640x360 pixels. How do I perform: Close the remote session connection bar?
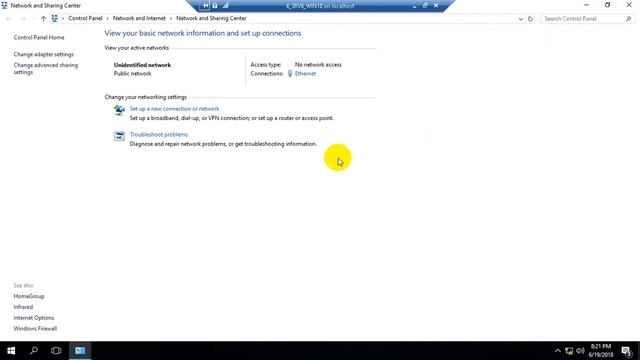pyautogui.click(x=436, y=6)
